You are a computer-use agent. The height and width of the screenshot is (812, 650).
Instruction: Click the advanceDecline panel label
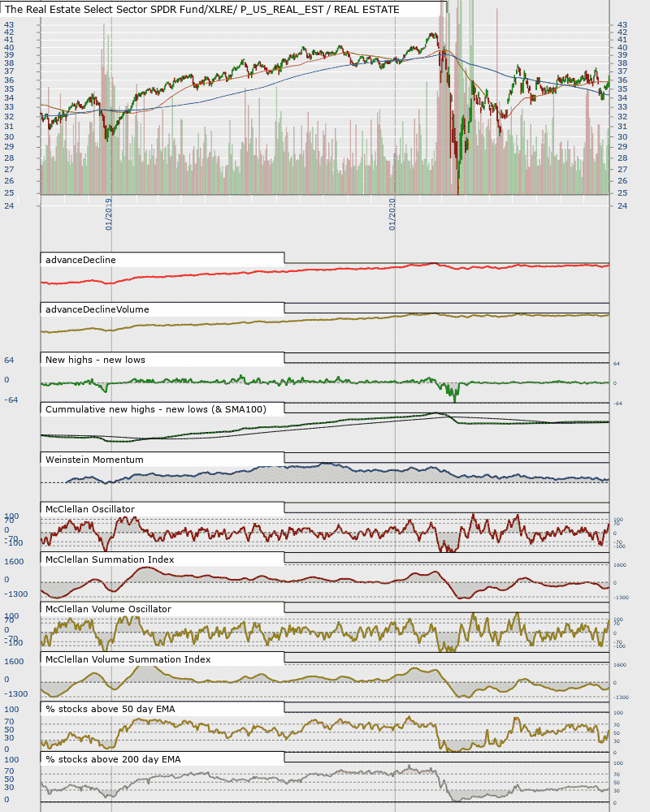[80, 260]
